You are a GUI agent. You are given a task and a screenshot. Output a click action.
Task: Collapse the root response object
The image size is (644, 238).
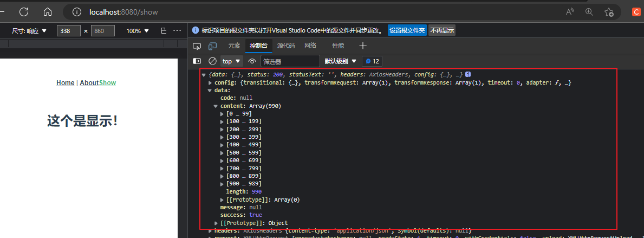[x=204, y=75]
